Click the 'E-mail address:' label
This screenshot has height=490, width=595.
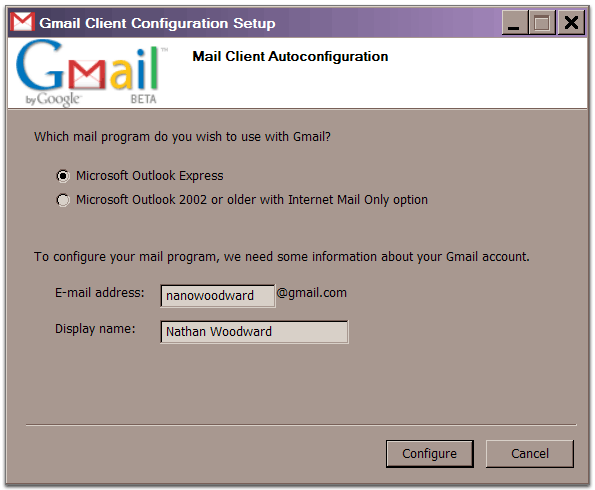[100, 293]
